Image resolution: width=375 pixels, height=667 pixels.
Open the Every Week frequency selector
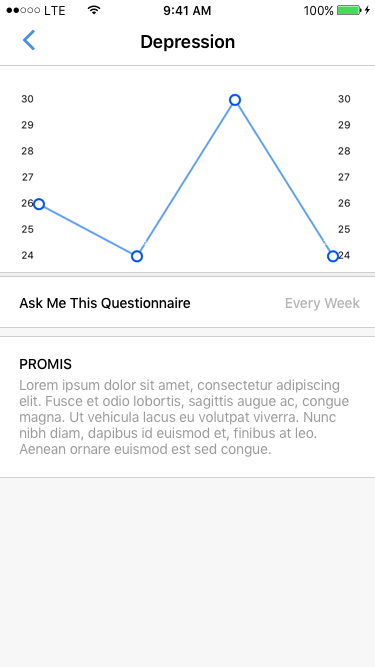322,303
